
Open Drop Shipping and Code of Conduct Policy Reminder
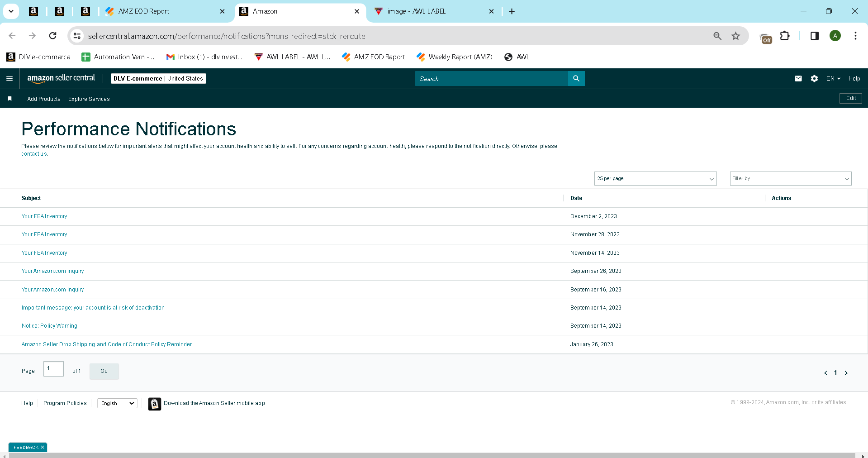coord(107,344)
